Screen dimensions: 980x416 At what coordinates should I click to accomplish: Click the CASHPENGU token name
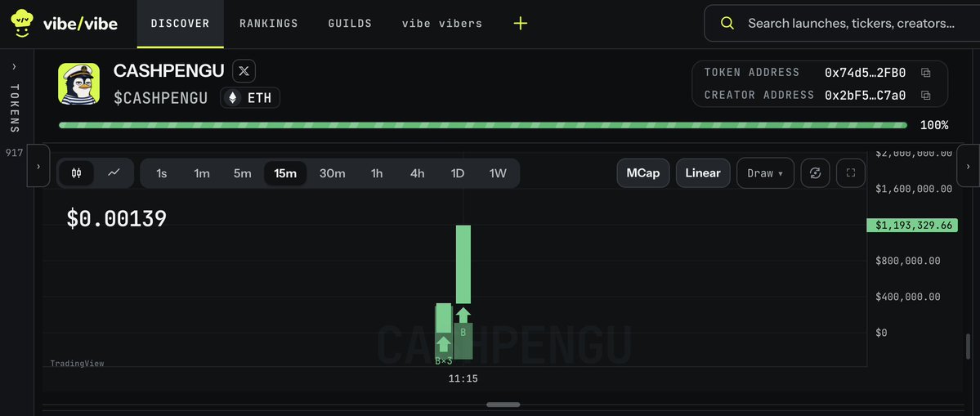tap(168, 71)
